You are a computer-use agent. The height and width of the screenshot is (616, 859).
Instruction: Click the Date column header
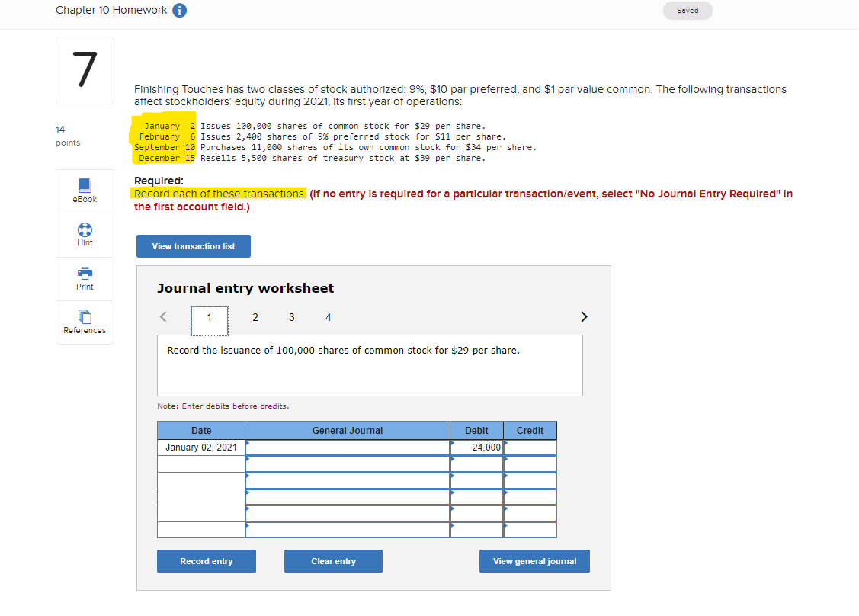coord(201,430)
